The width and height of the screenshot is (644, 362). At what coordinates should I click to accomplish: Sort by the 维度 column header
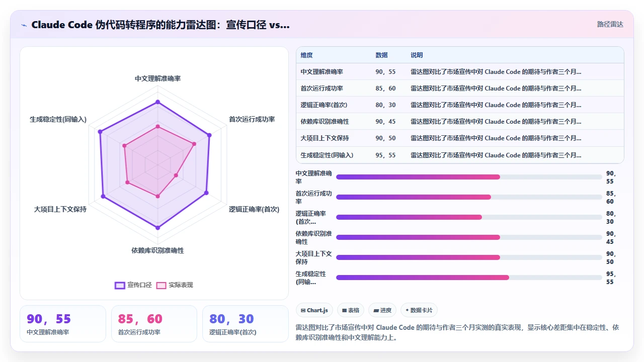point(306,55)
